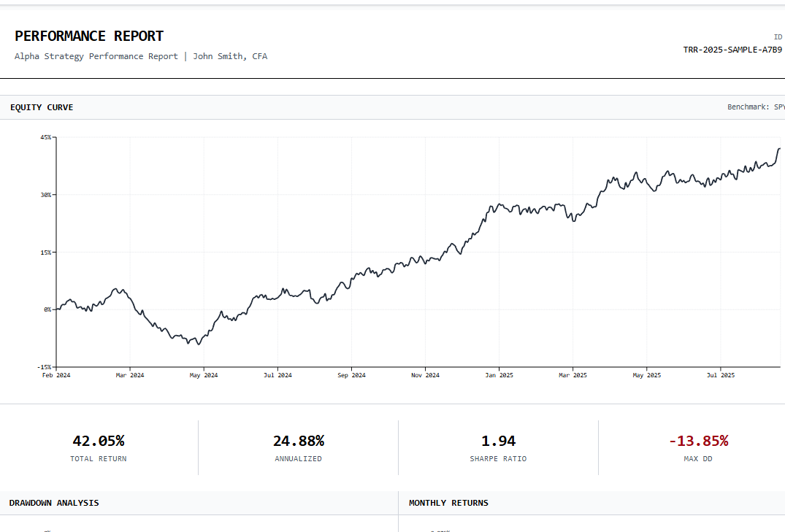Click the 1.94 Sharpe Ratio value
This screenshot has width=785, height=532.
coord(498,441)
